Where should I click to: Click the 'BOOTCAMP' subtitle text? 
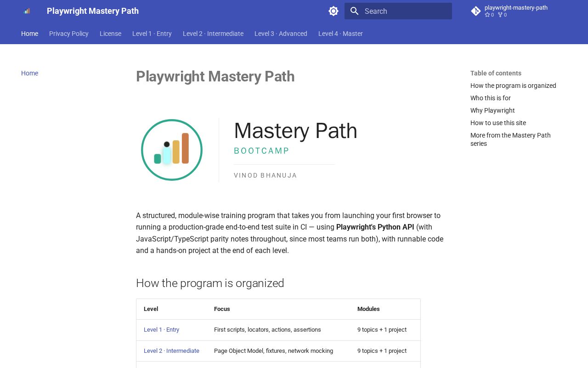point(262,151)
